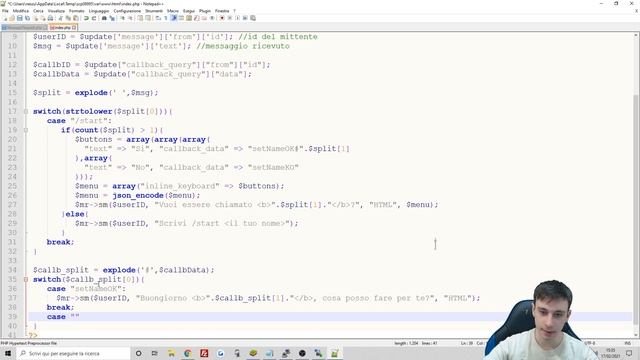
Task: Run macro multiple times icon
Action: (x=245, y=18)
